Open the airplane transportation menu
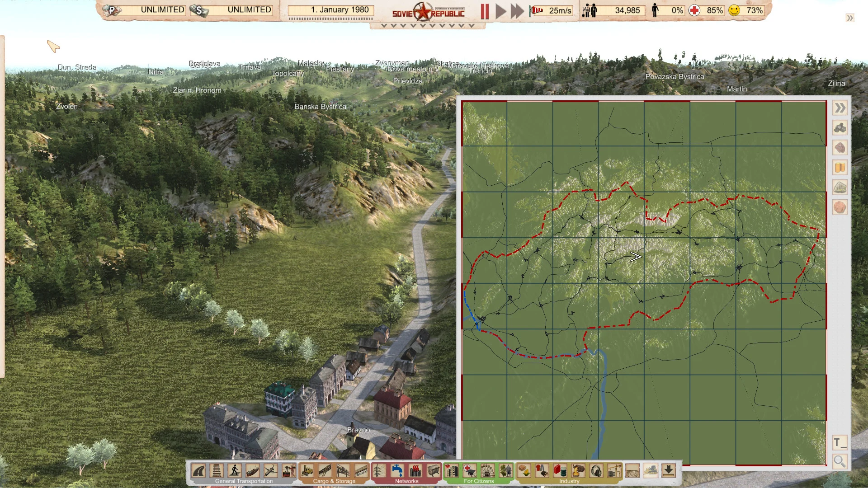The height and width of the screenshot is (488, 868). 271,471
